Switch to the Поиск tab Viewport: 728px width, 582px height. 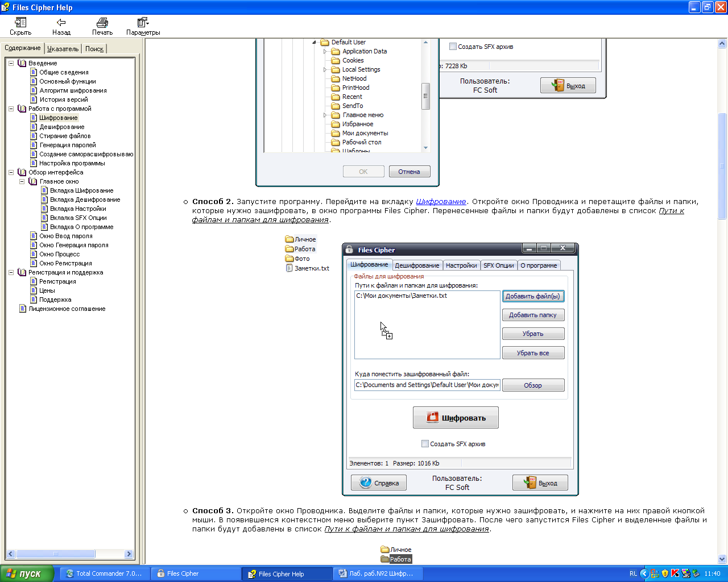[x=94, y=49]
